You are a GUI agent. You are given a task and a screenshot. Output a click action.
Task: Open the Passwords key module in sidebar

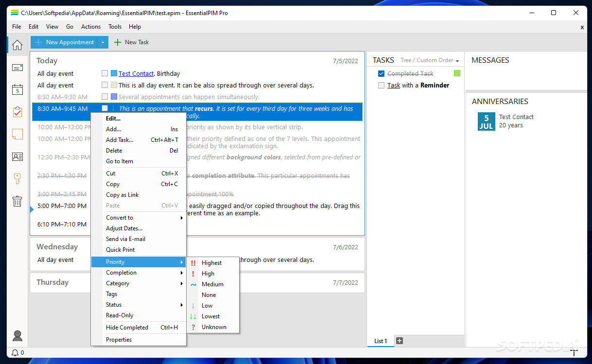pos(17,179)
